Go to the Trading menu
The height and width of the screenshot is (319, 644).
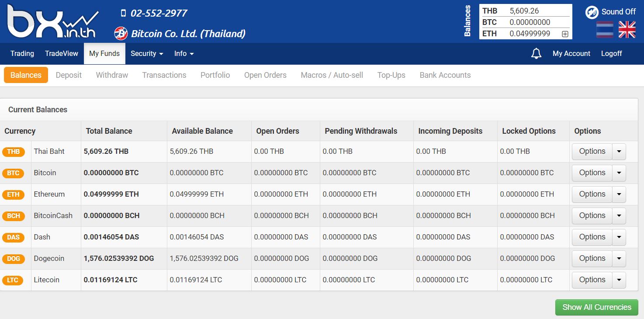click(x=22, y=53)
